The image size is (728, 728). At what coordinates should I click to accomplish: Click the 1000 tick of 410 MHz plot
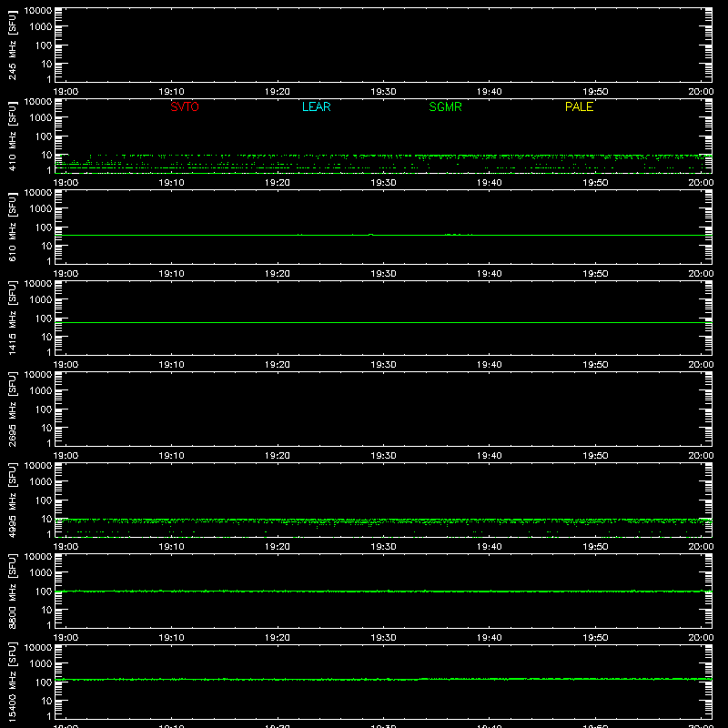pos(41,118)
